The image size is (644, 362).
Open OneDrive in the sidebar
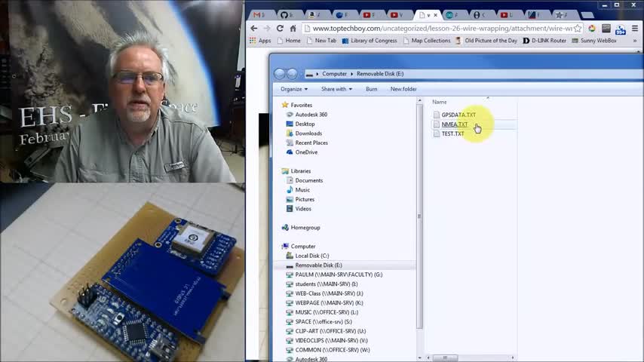[x=306, y=152]
